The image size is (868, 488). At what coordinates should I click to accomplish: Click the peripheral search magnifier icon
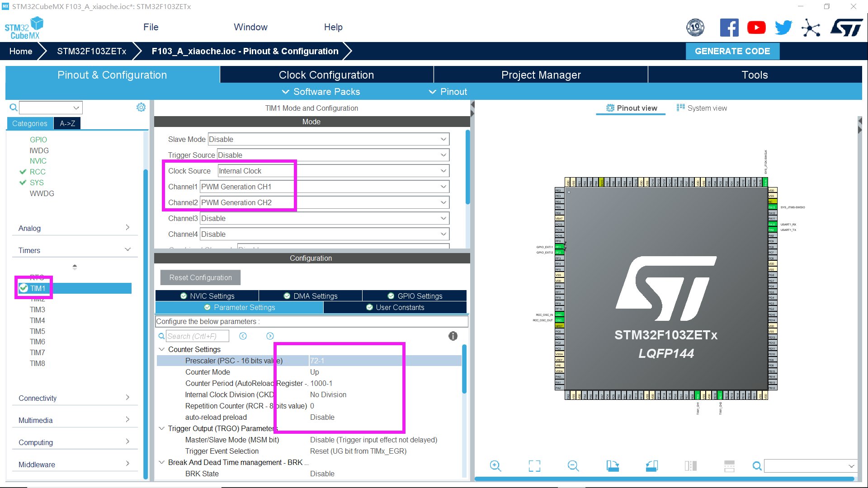point(14,108)
